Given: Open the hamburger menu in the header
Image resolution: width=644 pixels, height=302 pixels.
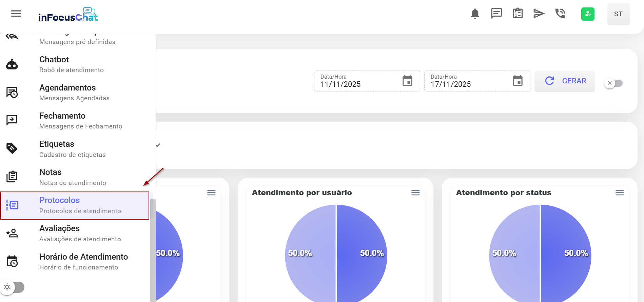Looking at the screenshot, I should coord(16,14).
